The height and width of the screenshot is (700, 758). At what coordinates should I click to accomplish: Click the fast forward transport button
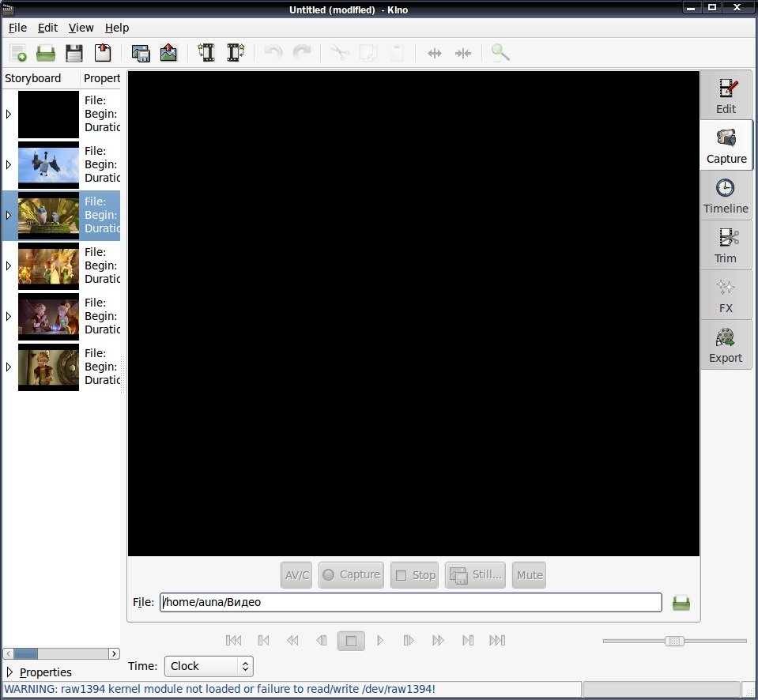[439, 641]
